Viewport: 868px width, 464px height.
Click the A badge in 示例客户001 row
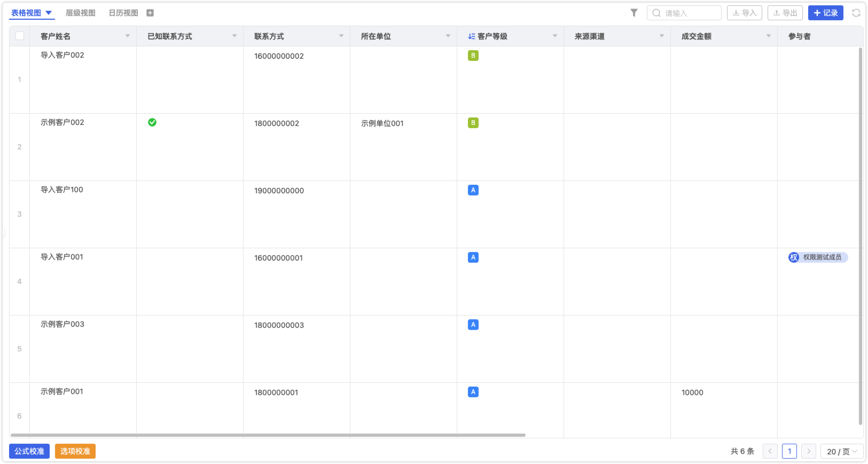coord(473,392)
